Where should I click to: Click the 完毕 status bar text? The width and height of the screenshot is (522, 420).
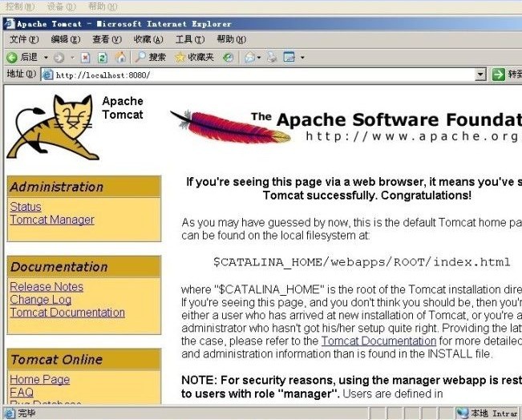[26, 414]
